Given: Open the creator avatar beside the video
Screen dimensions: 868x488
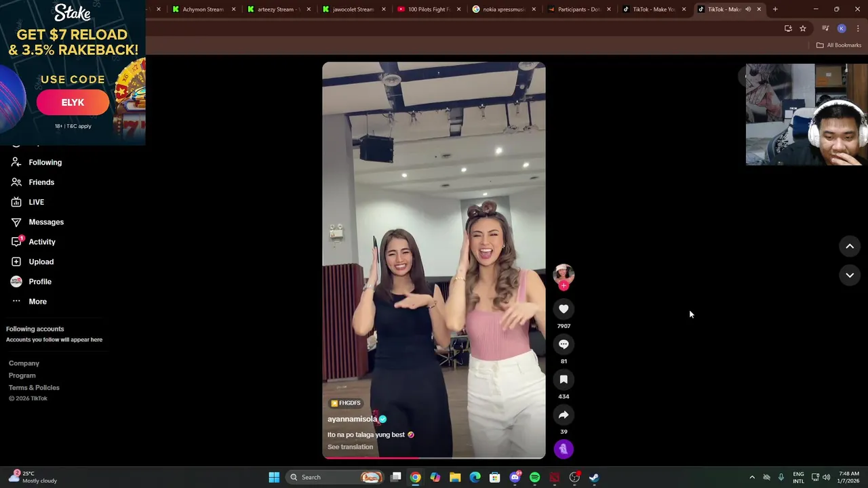Looking at the screenshot, I should coord(564,274).
